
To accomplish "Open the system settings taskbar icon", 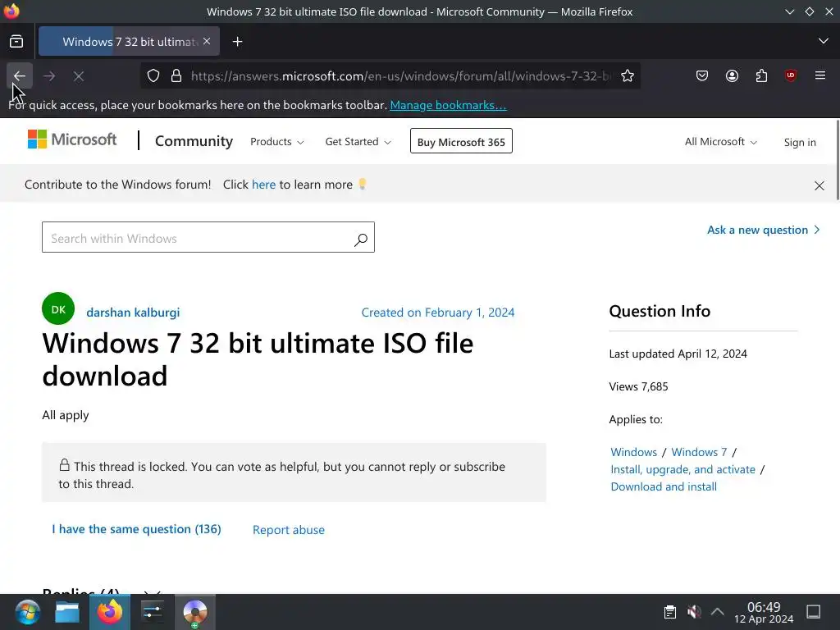I will 153,612.
